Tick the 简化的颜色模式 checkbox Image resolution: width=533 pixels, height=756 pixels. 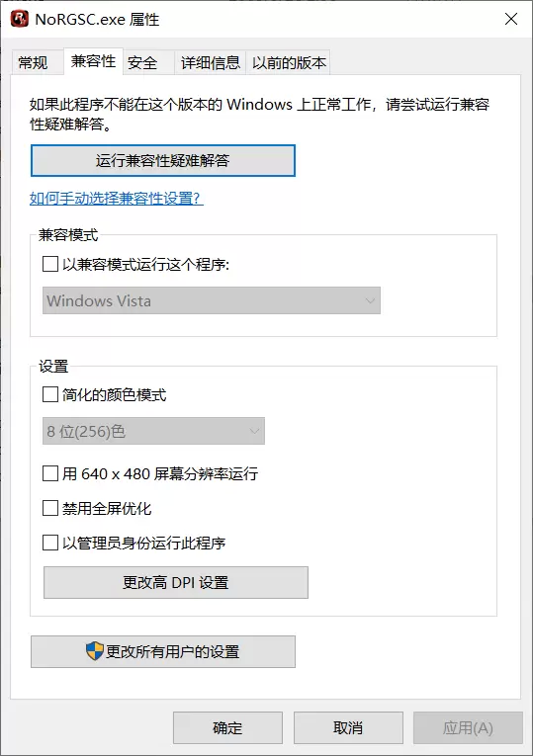click(x=50, y=394)
